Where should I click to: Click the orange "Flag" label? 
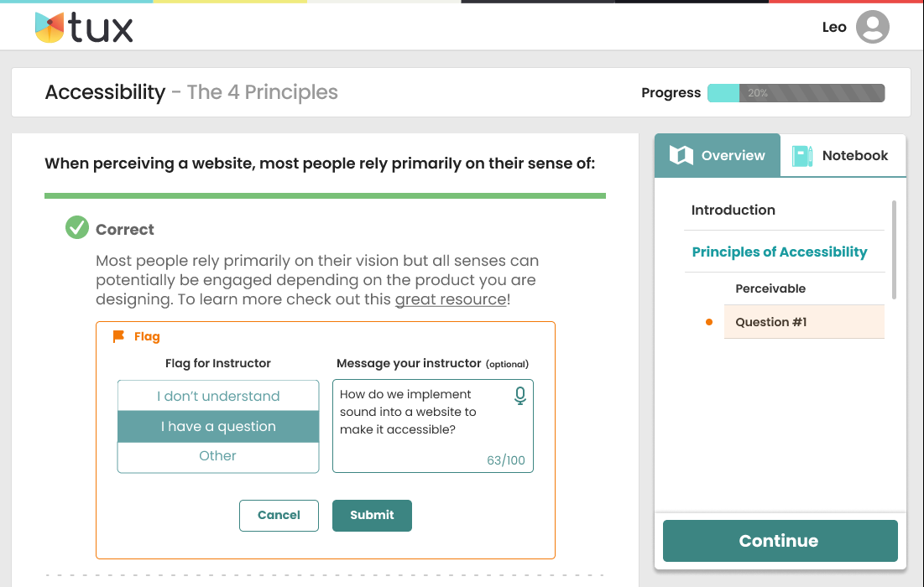(147, 337)
